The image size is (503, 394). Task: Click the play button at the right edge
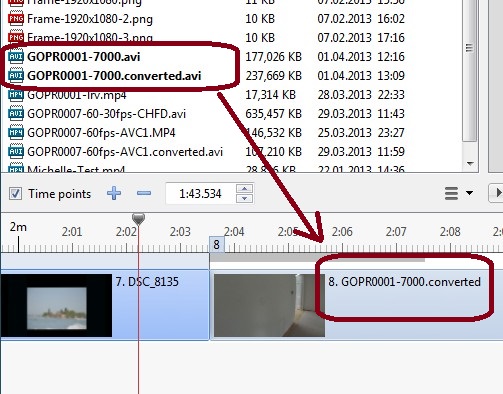click(496, 193)
